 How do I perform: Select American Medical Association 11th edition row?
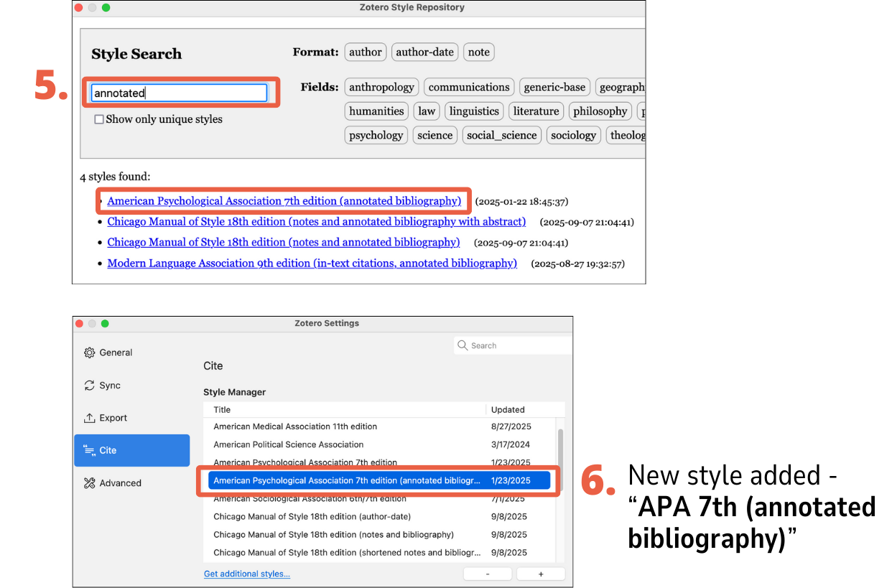295,426
